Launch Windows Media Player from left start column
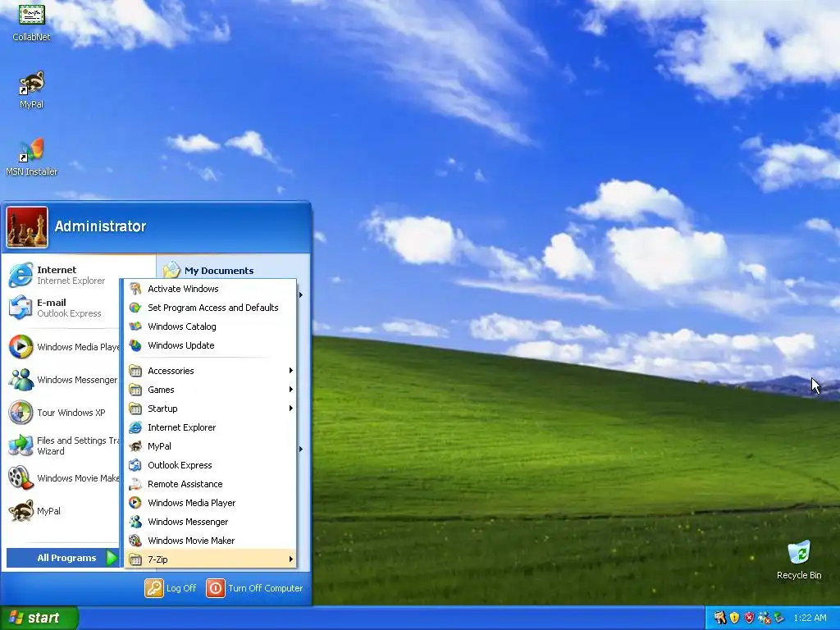840x630 pixels. (x=62, y=347)
